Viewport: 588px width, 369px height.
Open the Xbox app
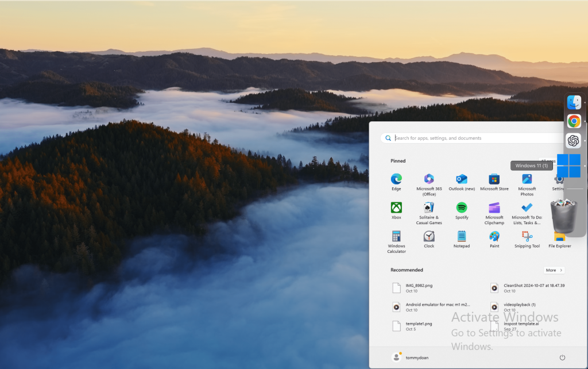396,207
